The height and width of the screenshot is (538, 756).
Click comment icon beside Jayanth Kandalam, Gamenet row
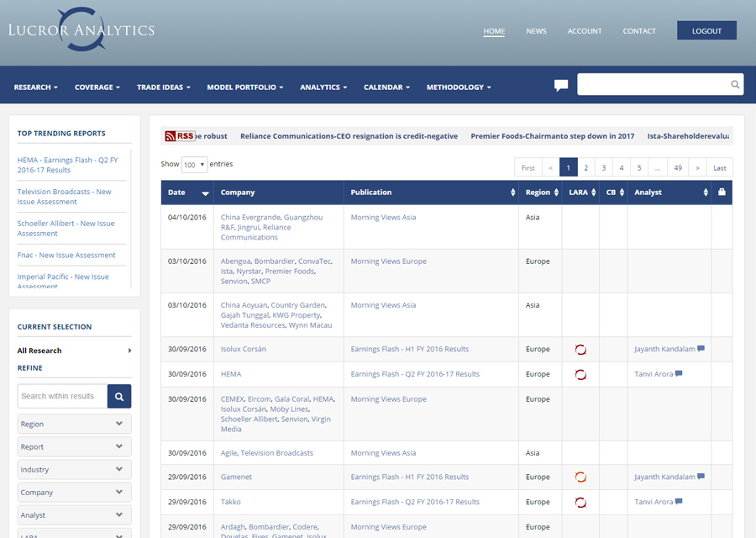click(x=701, y=477)
